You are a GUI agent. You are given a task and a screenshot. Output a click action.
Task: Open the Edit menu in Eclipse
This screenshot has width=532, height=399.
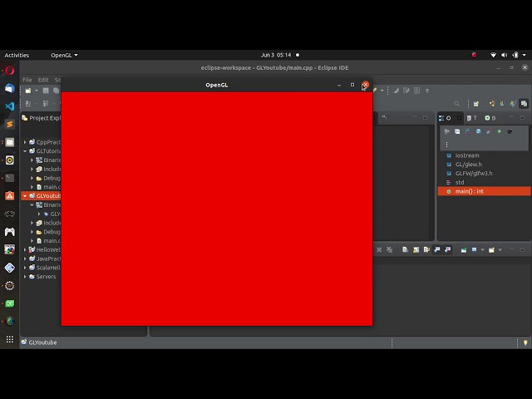point(43,80)
